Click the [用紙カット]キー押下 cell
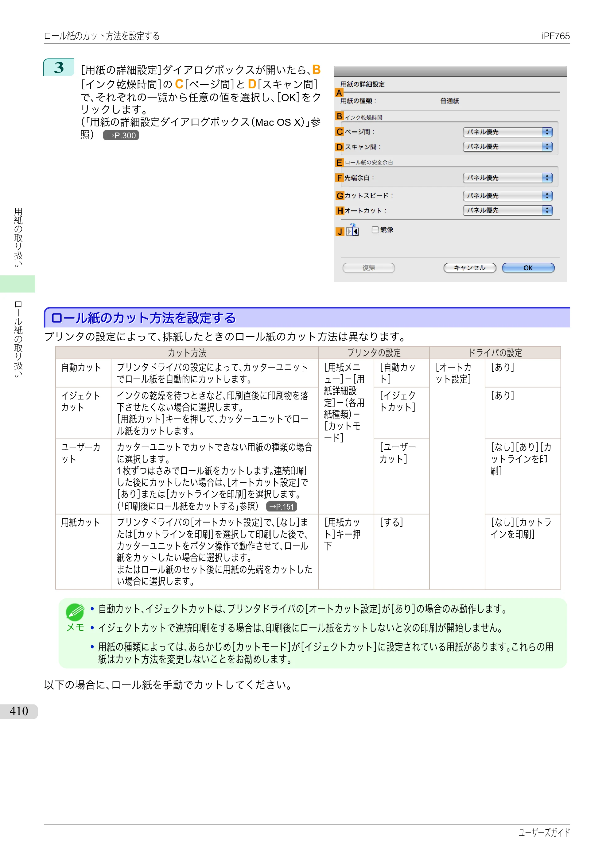Screen dimensions: 614x868 [346, 552]
